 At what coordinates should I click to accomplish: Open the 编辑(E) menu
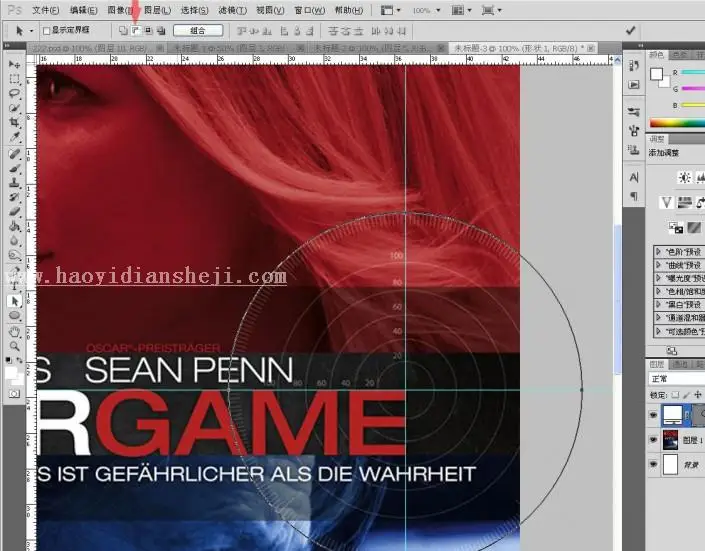click(x=83, y=10)
